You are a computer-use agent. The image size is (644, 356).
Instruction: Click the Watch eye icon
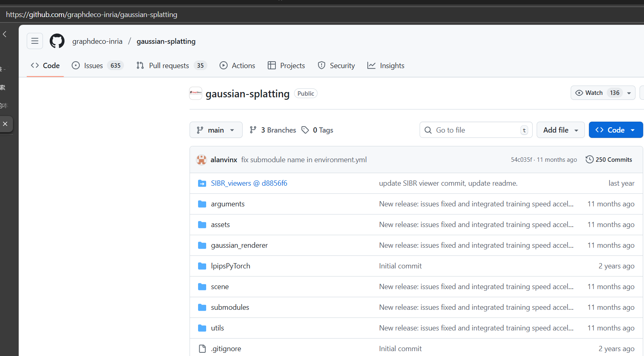point(579,93)
